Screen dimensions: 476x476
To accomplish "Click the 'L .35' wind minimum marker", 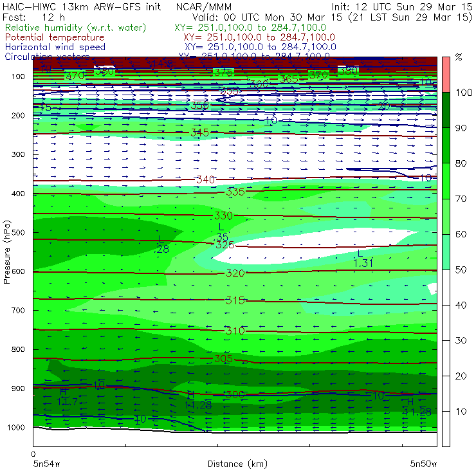I will [222, 232].
